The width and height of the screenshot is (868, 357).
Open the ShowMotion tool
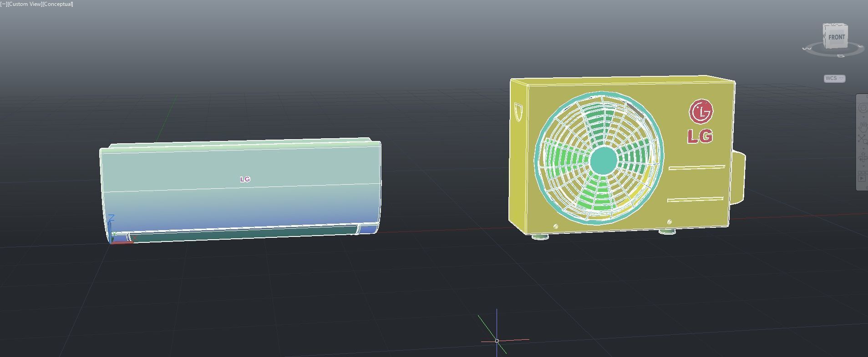coord(863,176)
